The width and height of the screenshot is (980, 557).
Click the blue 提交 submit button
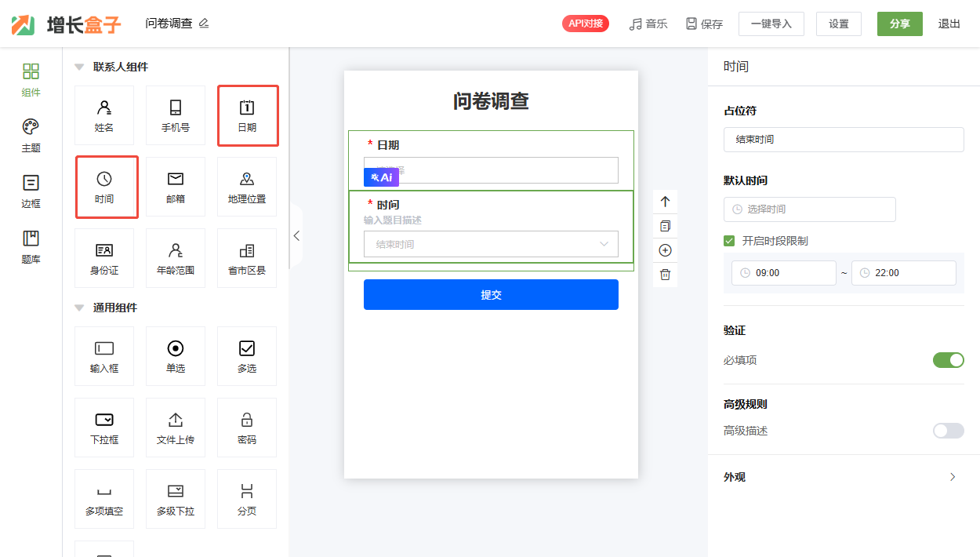pyautogui.click(x=491, y=294)
